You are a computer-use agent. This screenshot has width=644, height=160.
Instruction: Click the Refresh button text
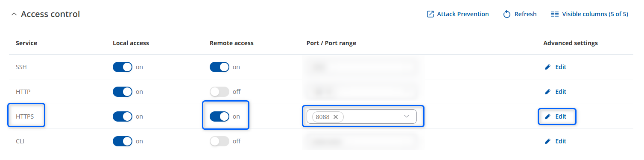click(x=525, y=14)
